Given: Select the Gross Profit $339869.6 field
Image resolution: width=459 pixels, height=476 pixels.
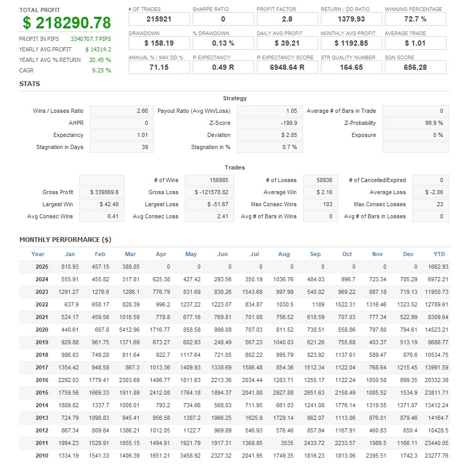Looking at the screenshot, I should [101, 192].
